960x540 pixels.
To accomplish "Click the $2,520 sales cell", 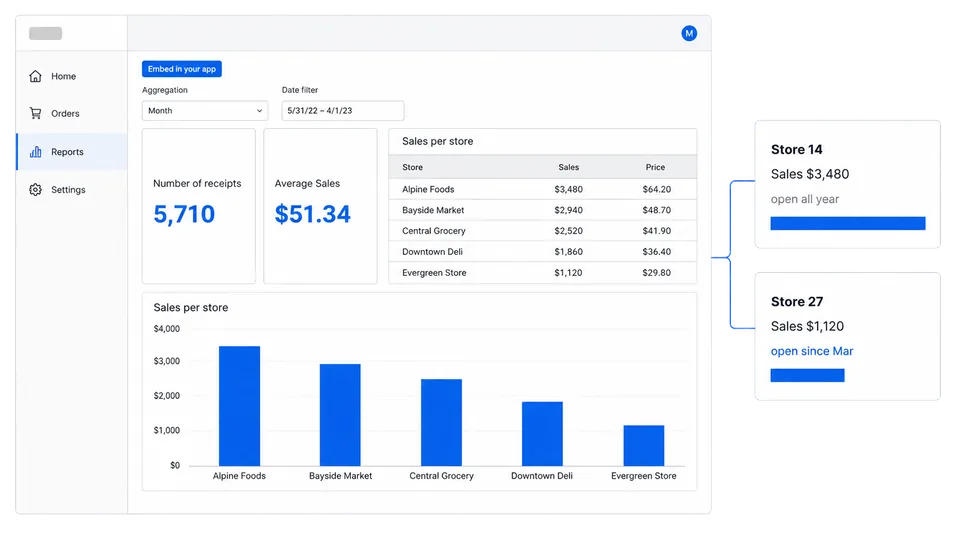I will click(569, 231).
